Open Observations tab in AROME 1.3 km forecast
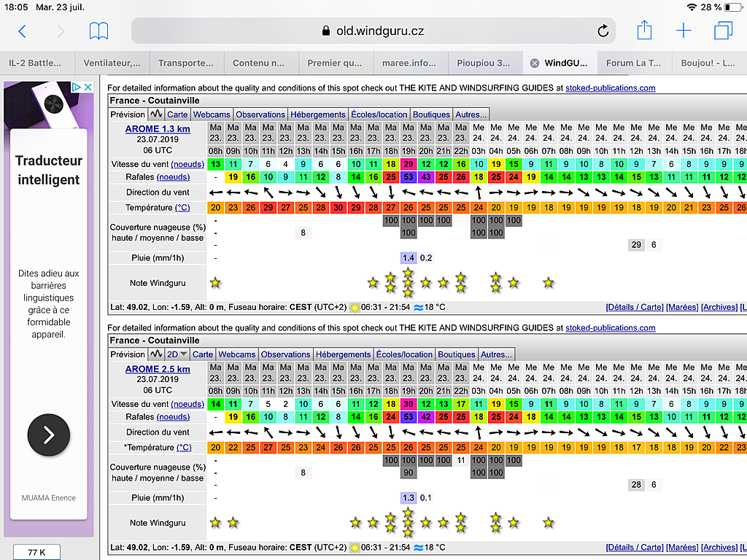 tap(260, 114)
